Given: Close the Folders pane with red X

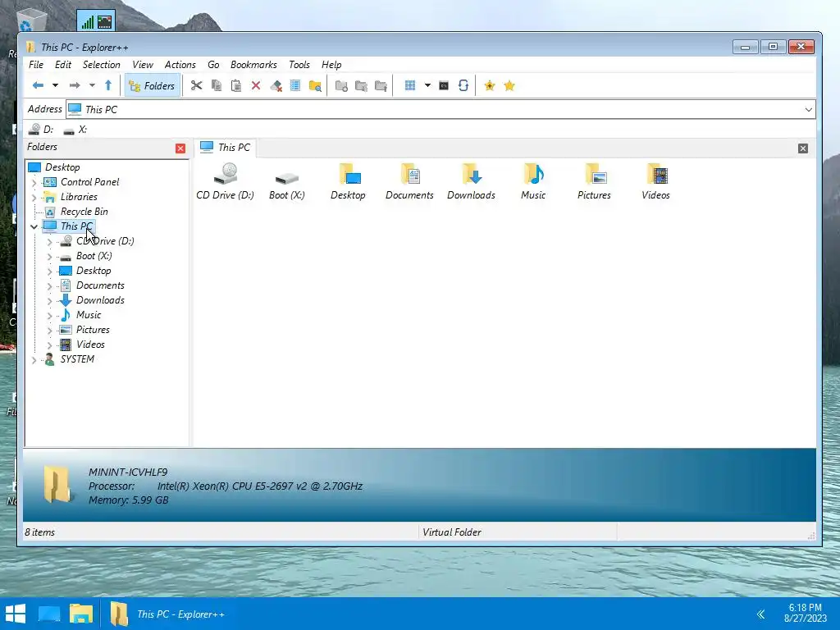Looking at the screenshot, I should point(180,148).
